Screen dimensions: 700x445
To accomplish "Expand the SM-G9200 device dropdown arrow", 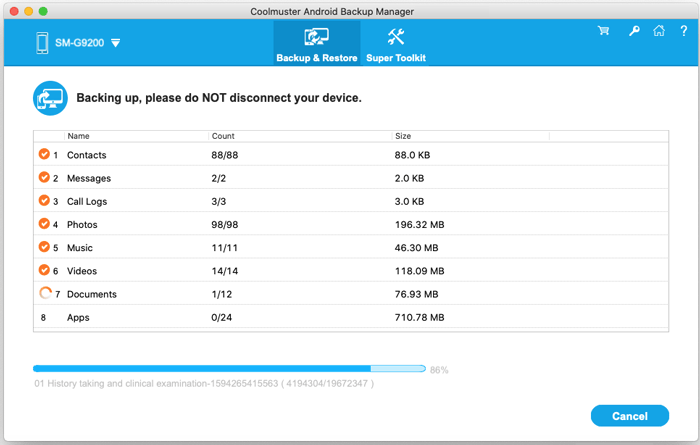I will point(116,43).
